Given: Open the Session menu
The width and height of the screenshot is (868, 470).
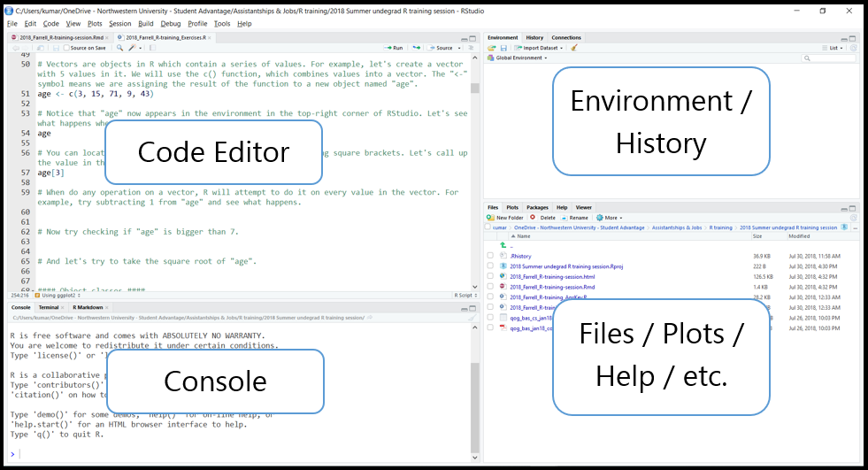Looking at the screenshot, I should pos(119,23).
